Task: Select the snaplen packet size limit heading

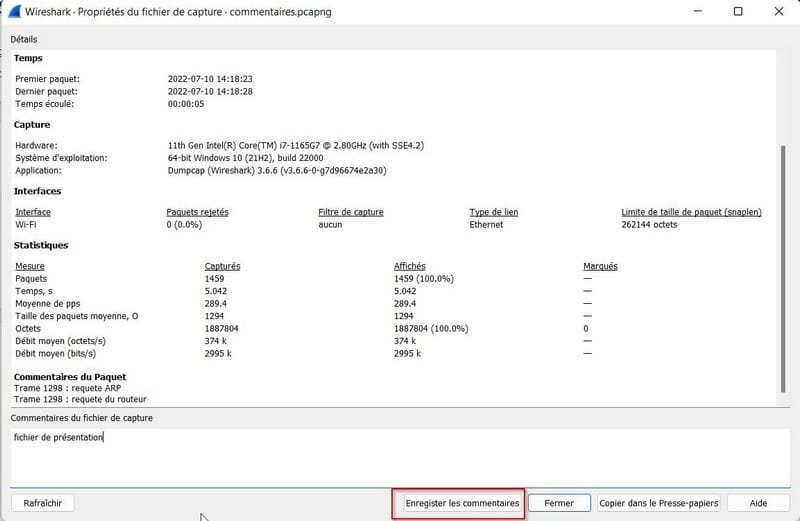Action: (x=691, y=212)
